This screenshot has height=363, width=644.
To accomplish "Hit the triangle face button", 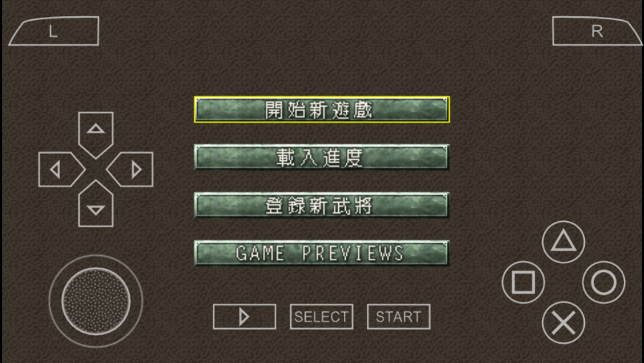I will 563,242.
